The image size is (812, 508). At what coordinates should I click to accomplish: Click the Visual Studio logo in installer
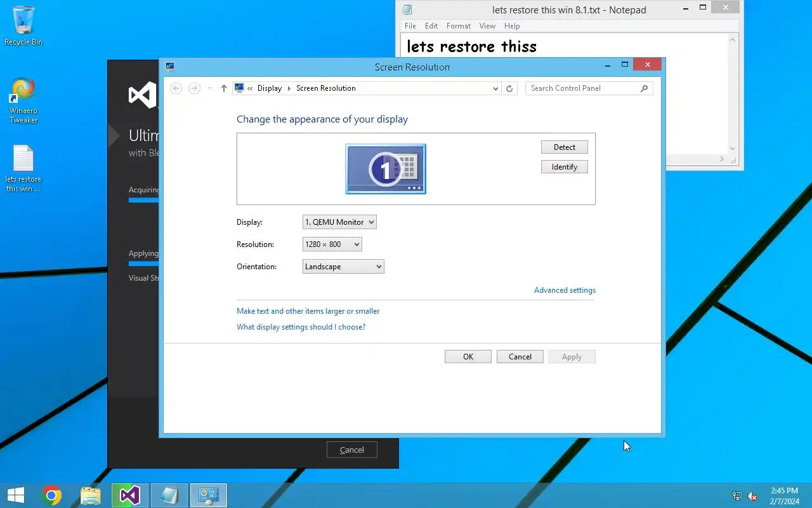[143, 95]
